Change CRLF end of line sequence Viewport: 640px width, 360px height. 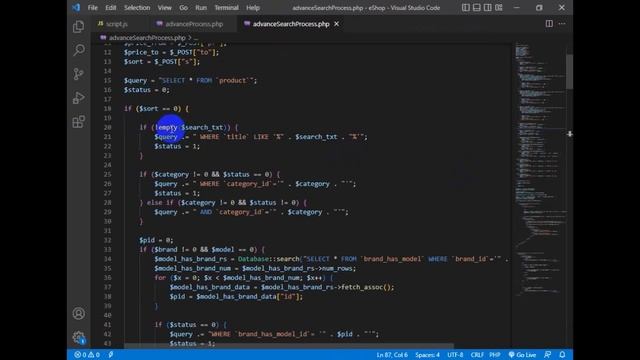(477, 355)
